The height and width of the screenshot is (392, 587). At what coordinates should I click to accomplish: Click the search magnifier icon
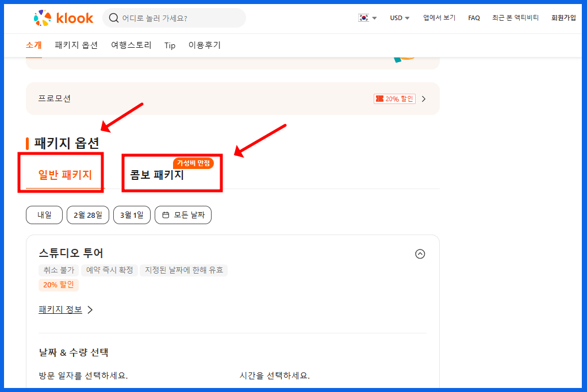pyautogui.click(x=114, y=18)
